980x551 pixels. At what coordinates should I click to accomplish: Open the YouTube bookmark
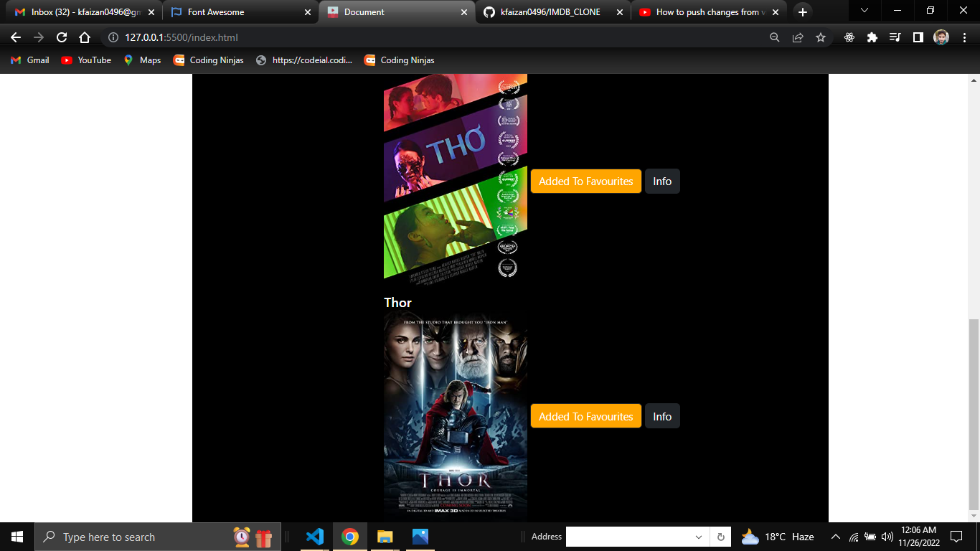(x=85, y=60)
